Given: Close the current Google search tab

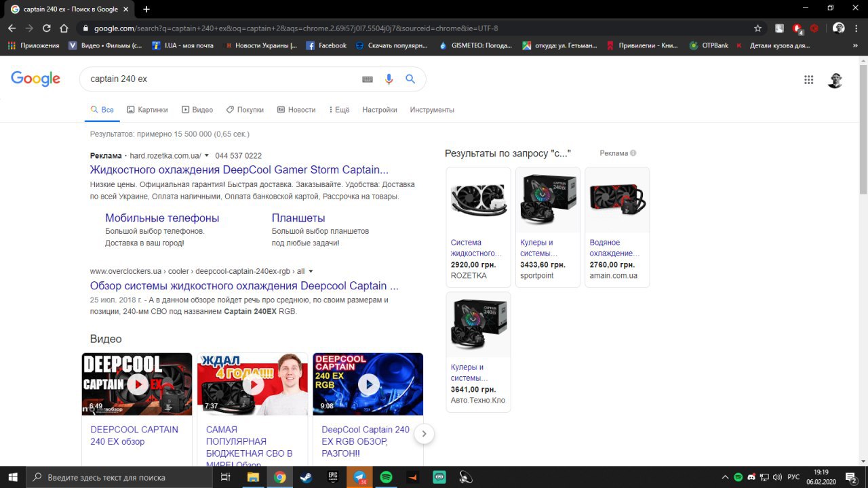Looking at the screenshot, I should [x=125, y=9].
